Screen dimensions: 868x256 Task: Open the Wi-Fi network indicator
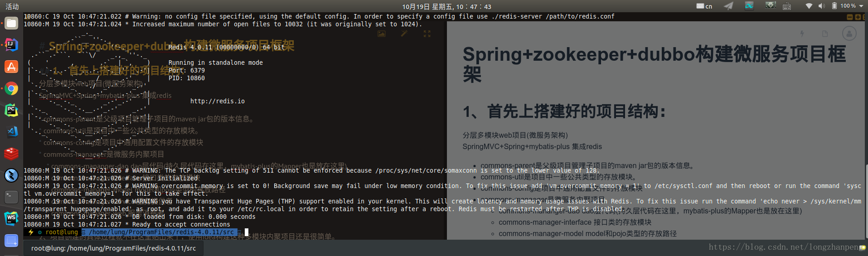click(x=809, y=6)
